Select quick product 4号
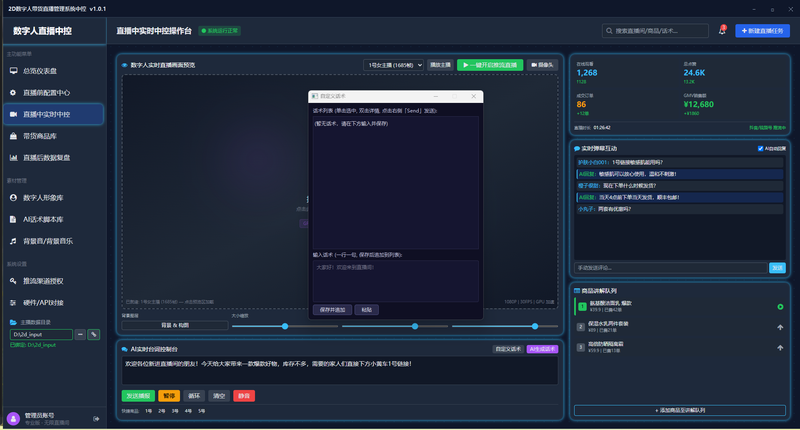Screen dimensions: 800x430 (188, 411)
